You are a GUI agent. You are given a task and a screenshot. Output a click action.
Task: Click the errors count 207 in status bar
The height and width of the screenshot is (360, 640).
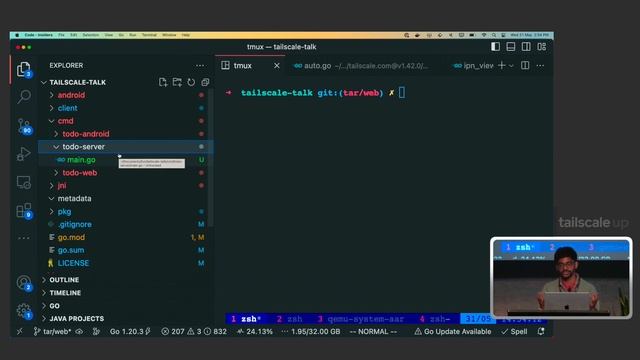(173, 331)
